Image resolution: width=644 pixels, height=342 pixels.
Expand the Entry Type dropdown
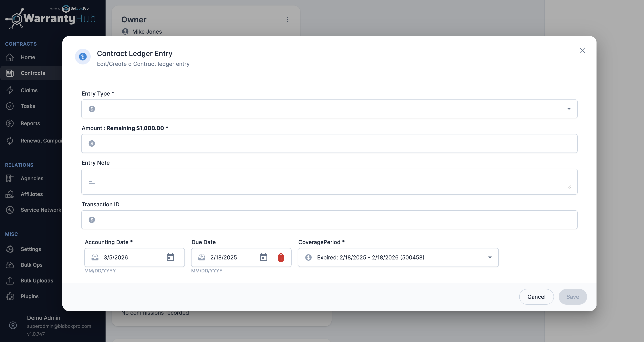pyautogui.click(x=569, y=109)
